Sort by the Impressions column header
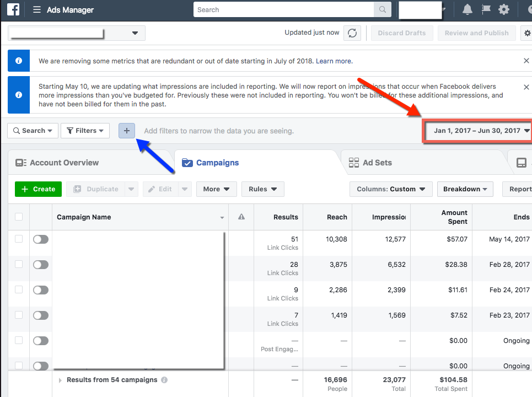 tap(381, 217)
